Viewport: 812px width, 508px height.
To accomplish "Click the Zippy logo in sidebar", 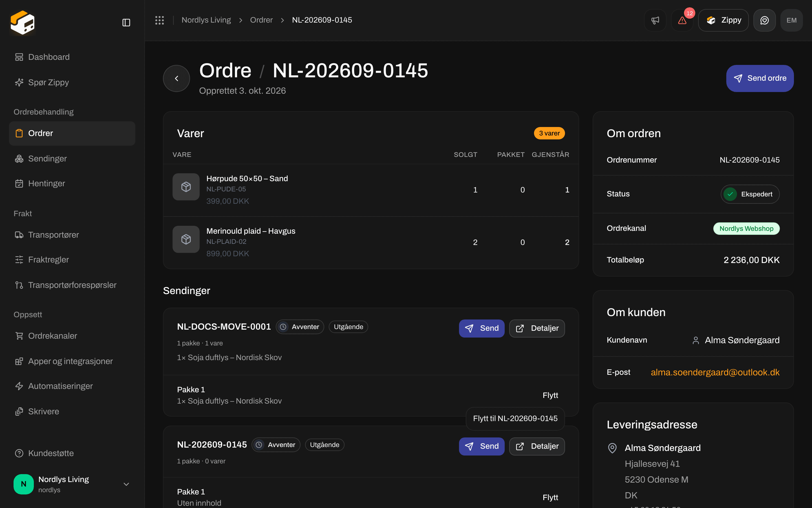I will click(23, 23).
